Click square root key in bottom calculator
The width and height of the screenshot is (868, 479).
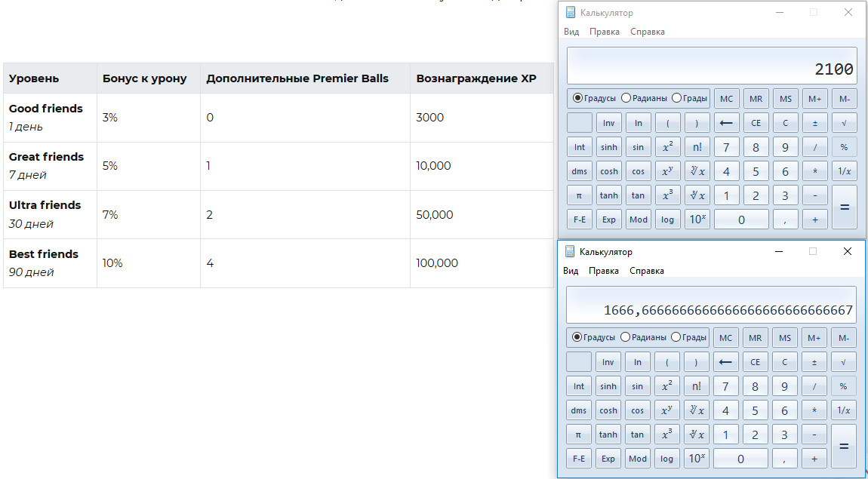click(843, 362)
